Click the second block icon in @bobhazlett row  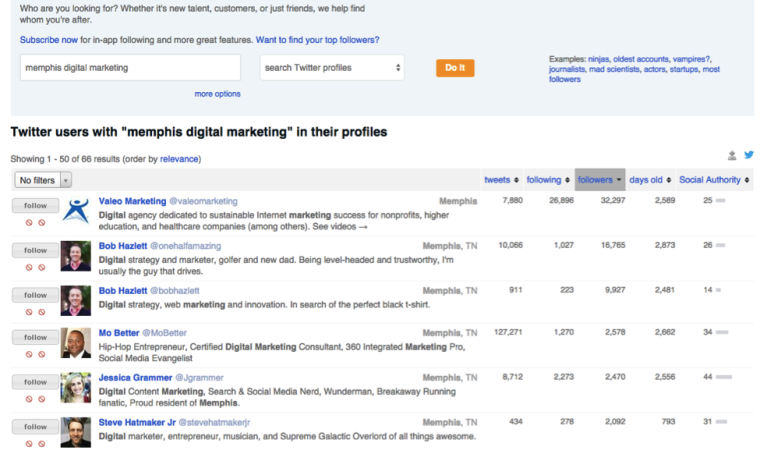pyautogui.click(x=42, y=312)
